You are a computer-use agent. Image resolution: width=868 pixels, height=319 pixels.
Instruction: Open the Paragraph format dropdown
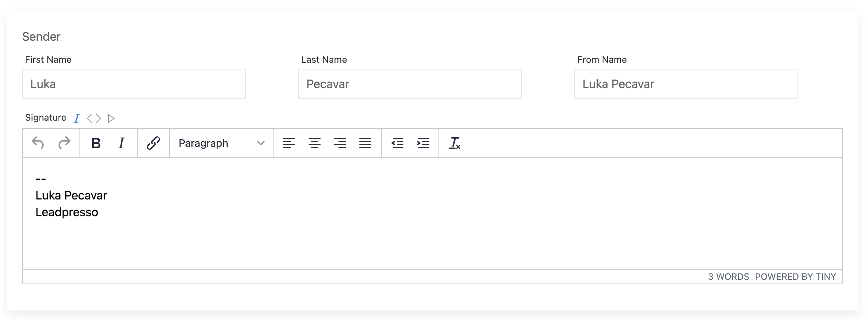221,143
